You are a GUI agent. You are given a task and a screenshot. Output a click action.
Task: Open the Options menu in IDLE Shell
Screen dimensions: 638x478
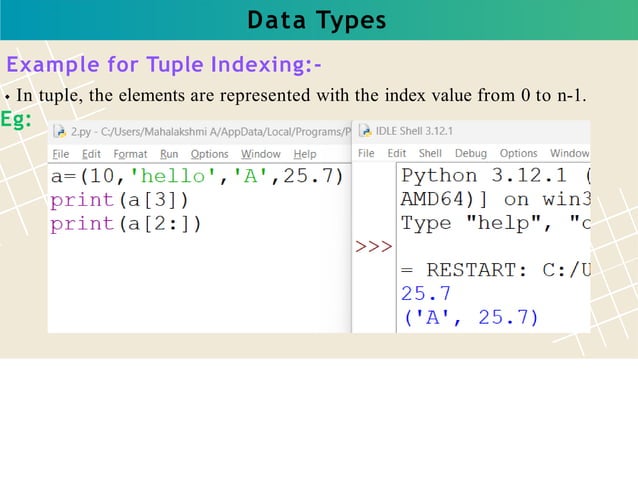tap(518, 153)
